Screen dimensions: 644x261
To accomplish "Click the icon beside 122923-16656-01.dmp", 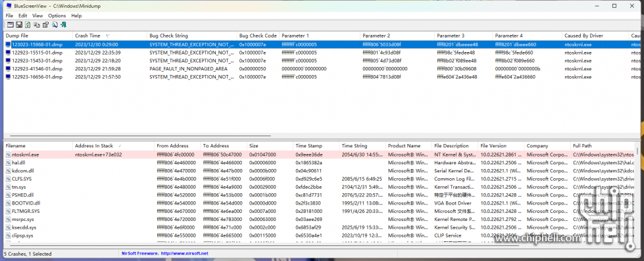I will (x=8, y=77).
